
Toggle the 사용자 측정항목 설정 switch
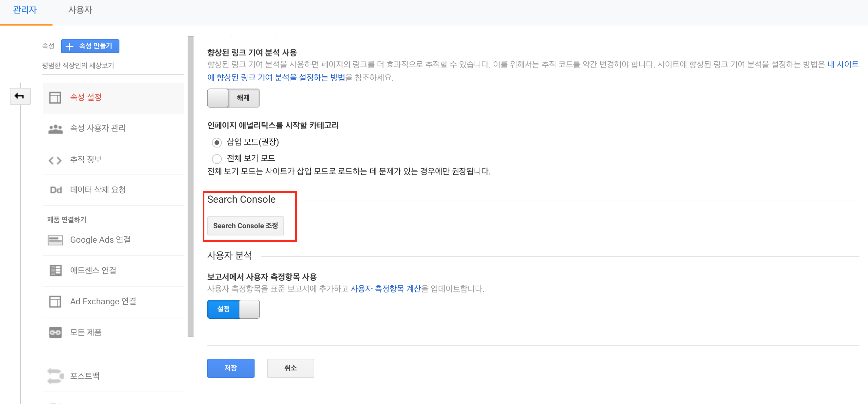coord(233,309)
